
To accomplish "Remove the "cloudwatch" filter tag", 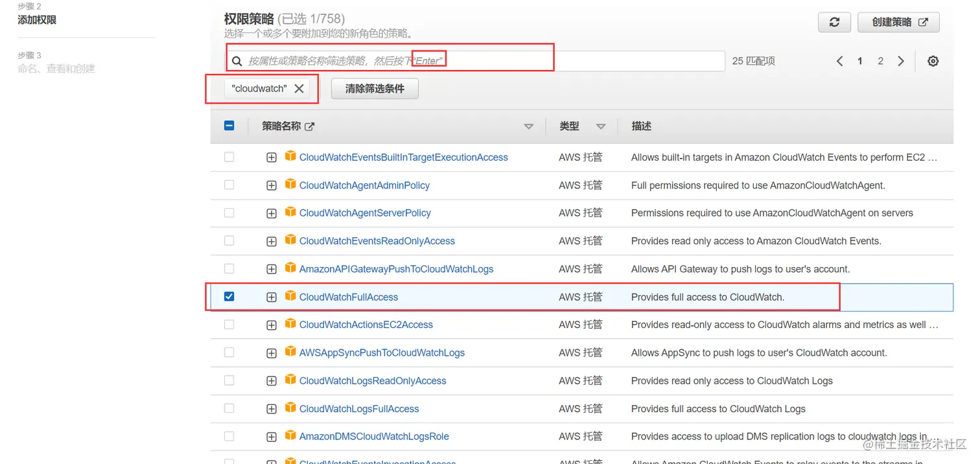I will tap(299, 89).
